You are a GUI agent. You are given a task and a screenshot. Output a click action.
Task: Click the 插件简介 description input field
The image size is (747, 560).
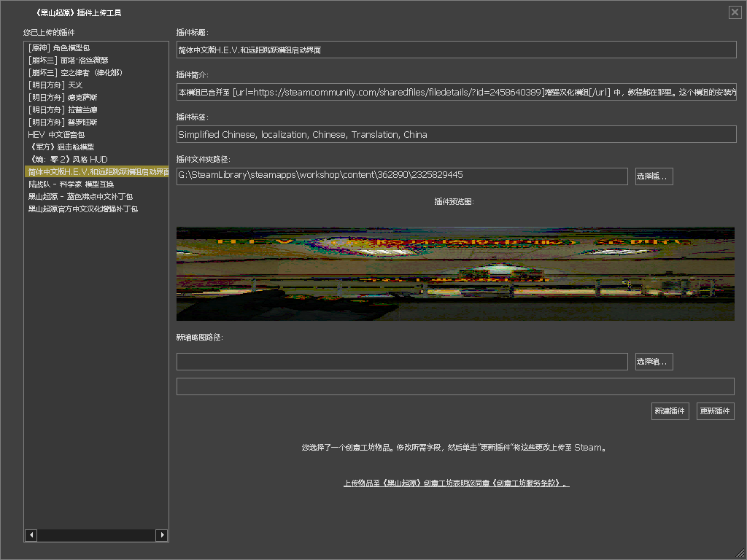[x=457, y=92]
